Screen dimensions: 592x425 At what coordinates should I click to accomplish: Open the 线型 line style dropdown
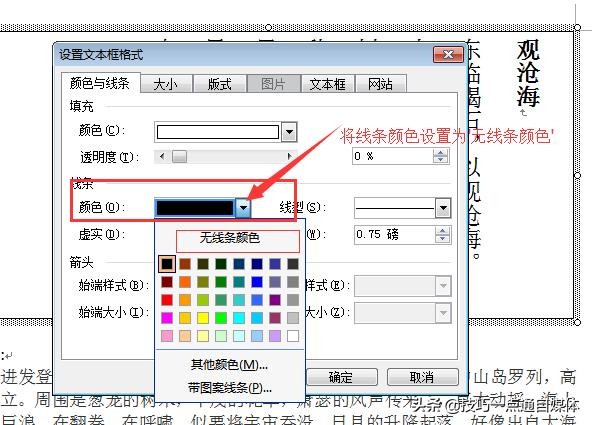pyautogui.click(x=443, y=208)
